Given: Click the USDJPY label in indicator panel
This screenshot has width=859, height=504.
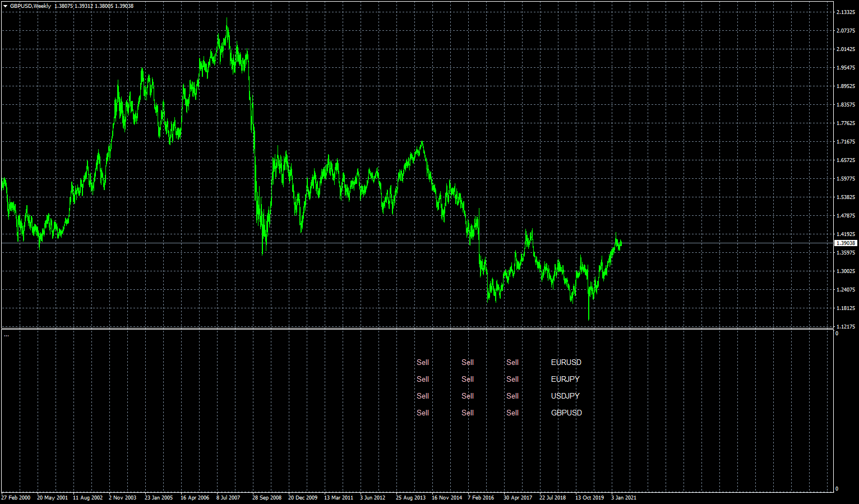Looking at the screenshot, I should (x=565, y=396).
